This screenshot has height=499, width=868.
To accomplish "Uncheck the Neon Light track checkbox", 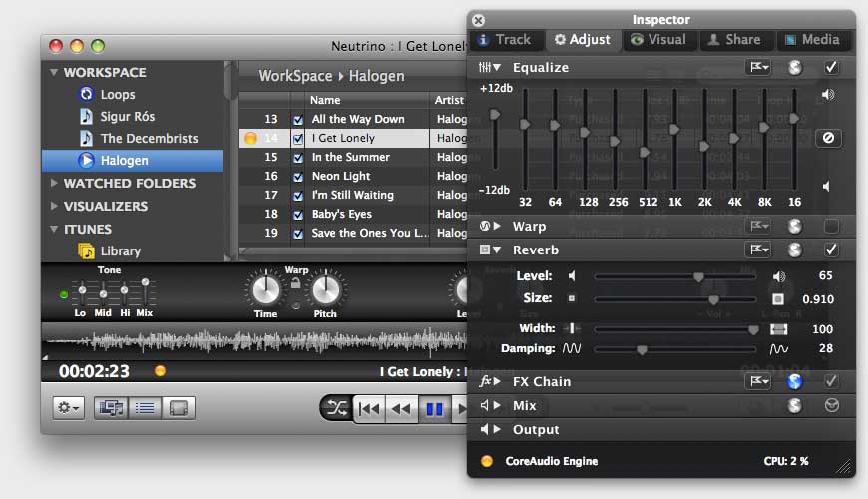I will [298, 177].
